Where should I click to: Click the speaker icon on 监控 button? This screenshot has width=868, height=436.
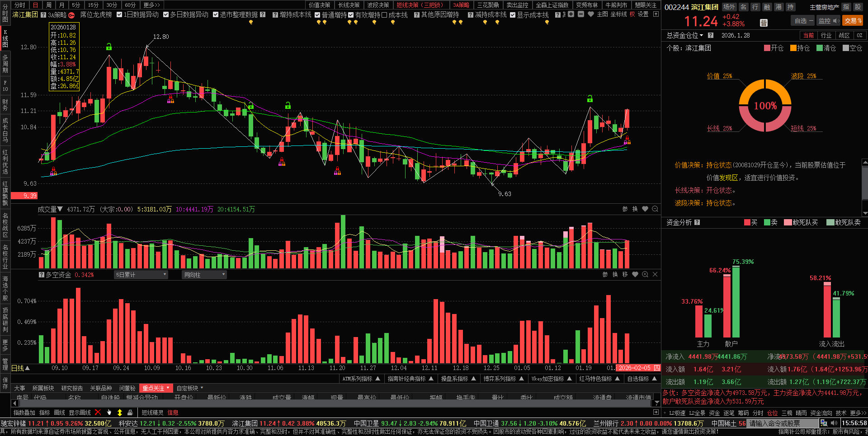(836, 21)
